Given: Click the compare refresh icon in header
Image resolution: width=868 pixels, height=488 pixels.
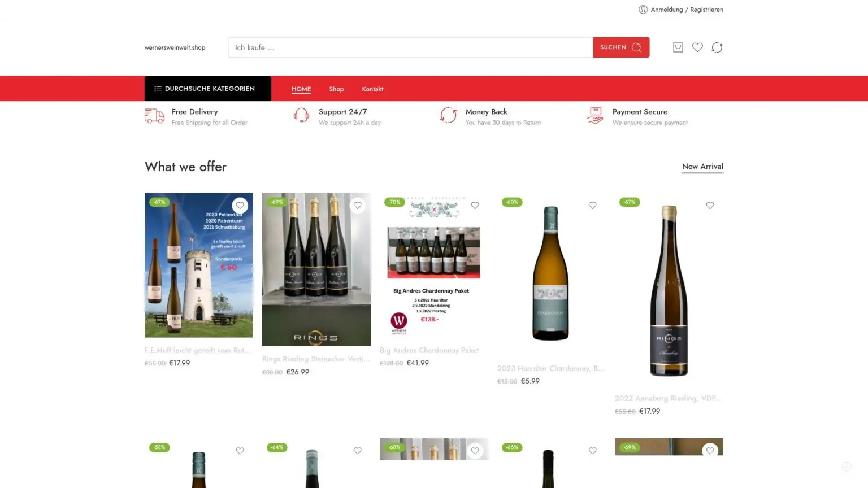Looking at the screenshot, I should point(717,47).
